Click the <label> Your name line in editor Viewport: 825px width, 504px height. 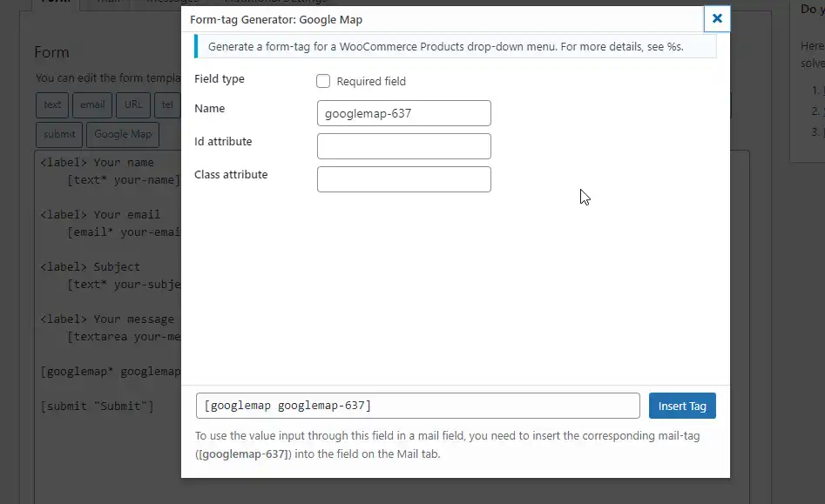point(98,163)
